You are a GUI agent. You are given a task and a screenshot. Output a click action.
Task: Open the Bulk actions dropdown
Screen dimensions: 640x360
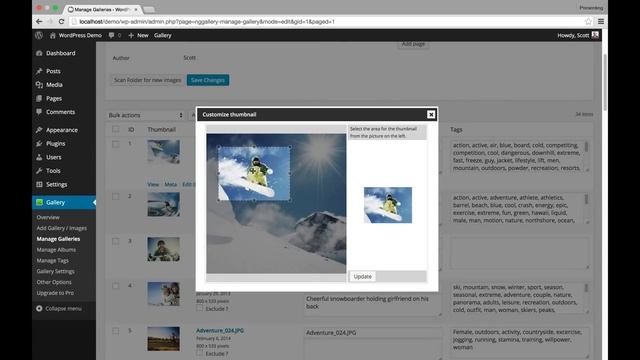click(145, 116)
